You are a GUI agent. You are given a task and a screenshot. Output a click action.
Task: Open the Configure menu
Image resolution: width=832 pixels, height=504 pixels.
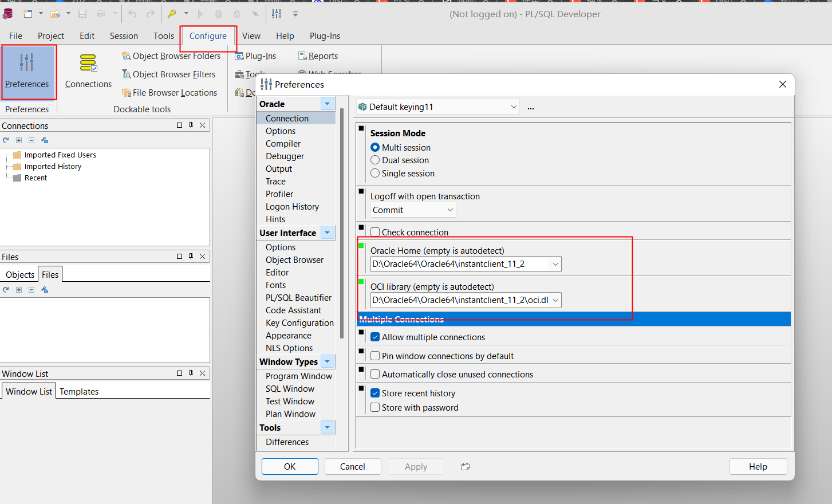pos(207,36)
